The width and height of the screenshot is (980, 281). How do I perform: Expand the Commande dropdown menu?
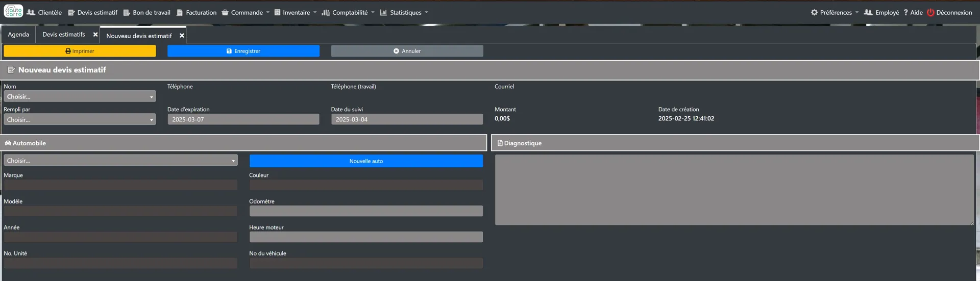[246, 12]
